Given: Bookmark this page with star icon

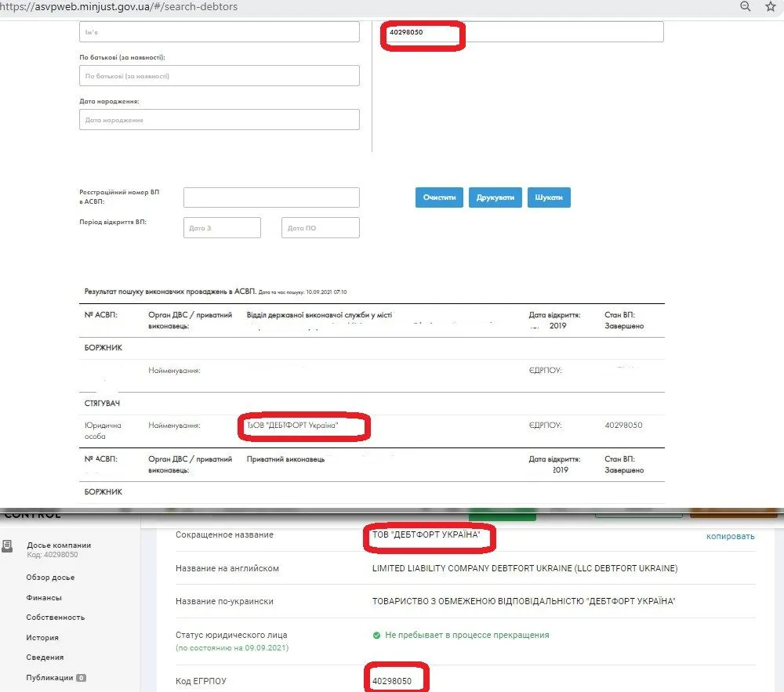Looking at the screenshot, I should point(770,6).
